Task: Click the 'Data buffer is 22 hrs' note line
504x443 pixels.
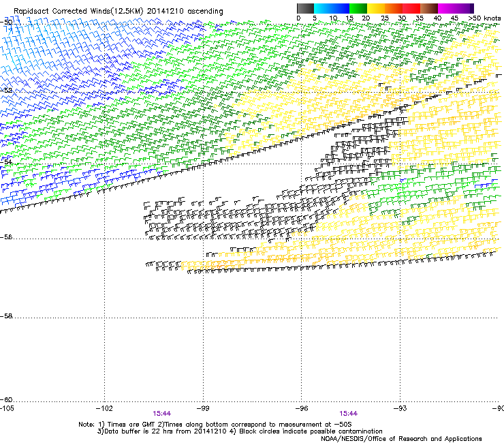Action: (x=240, y=431)
